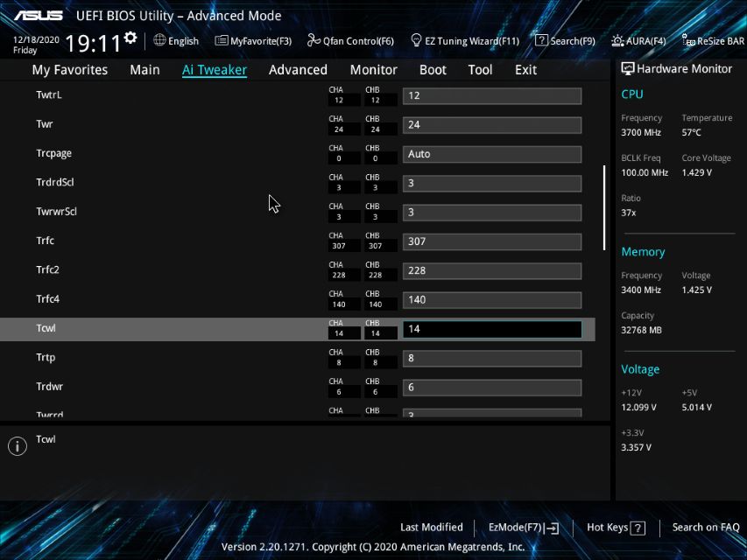Select the Trfc setting label
The height and width of the screenshot is (560, 747).
(46, 241)
